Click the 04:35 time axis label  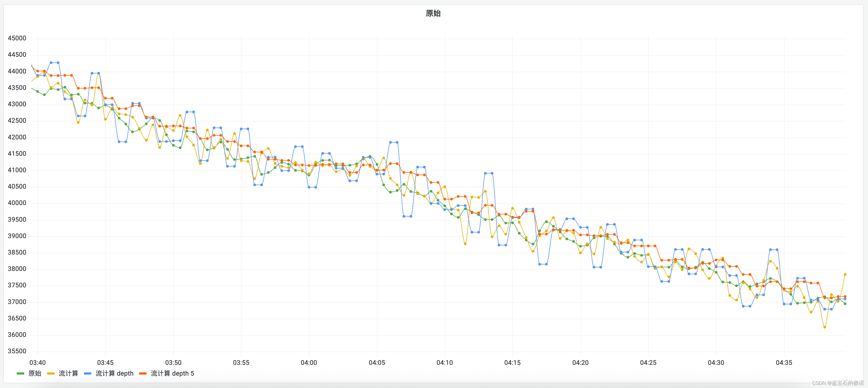(x=784, y=362)
